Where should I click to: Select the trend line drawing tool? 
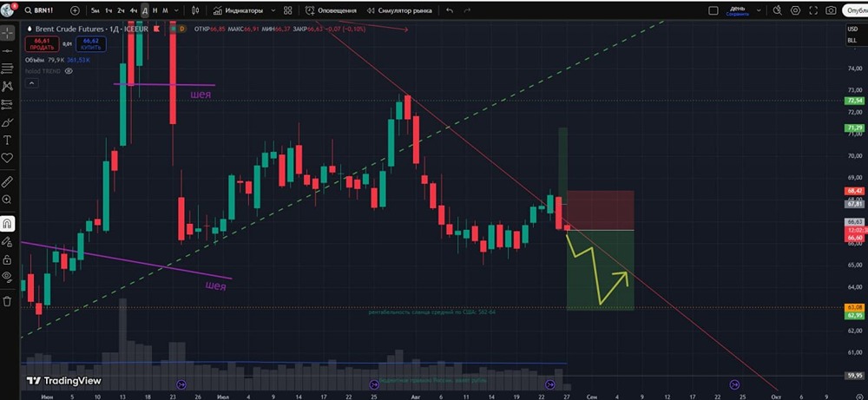[7, 51]
